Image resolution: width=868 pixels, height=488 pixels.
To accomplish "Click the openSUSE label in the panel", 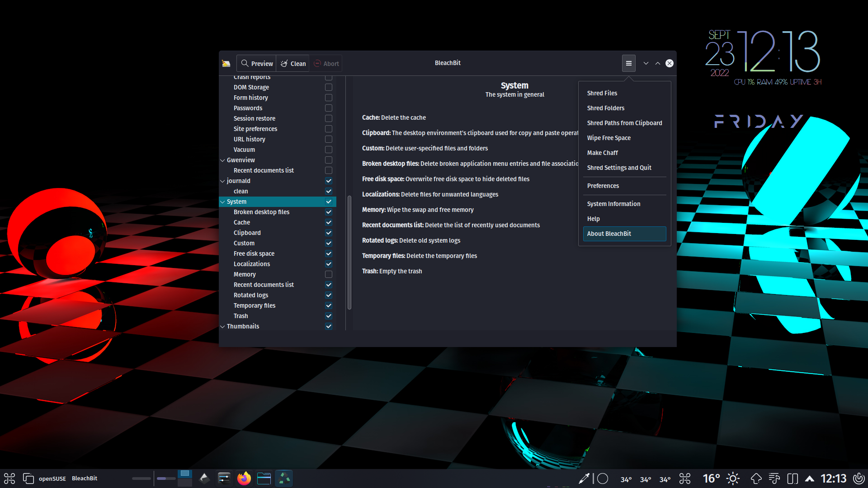I will (x=52, y=479).
